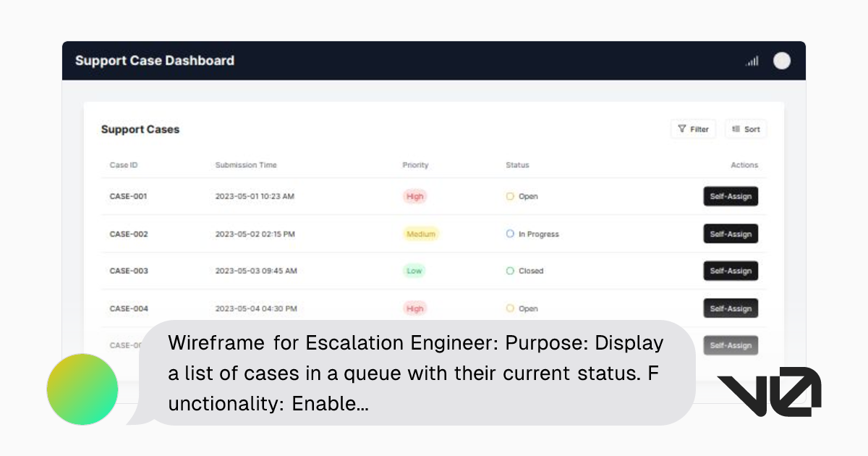The height and width of the screenshot is (456, 868).
Task: Click the green Closed status icon for CASE-003
Action: [509, 271]
